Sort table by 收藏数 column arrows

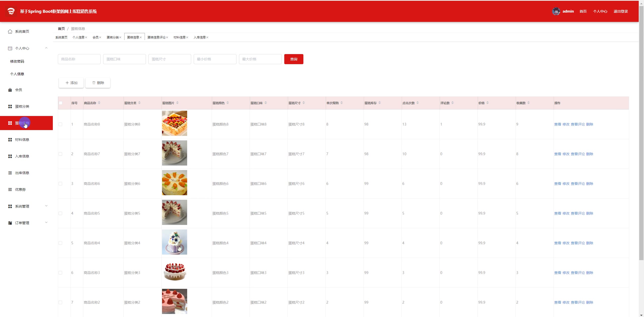(x=529, y=103)
